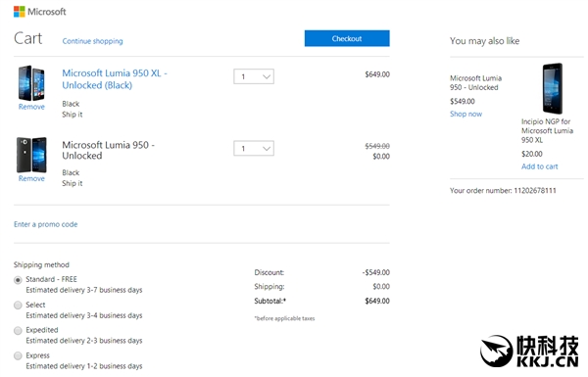This screenshot has height=377, width=588.
Task: Click Add to cart for Incipio NGP
Action: pyautogui.click(x=539, y=166)
